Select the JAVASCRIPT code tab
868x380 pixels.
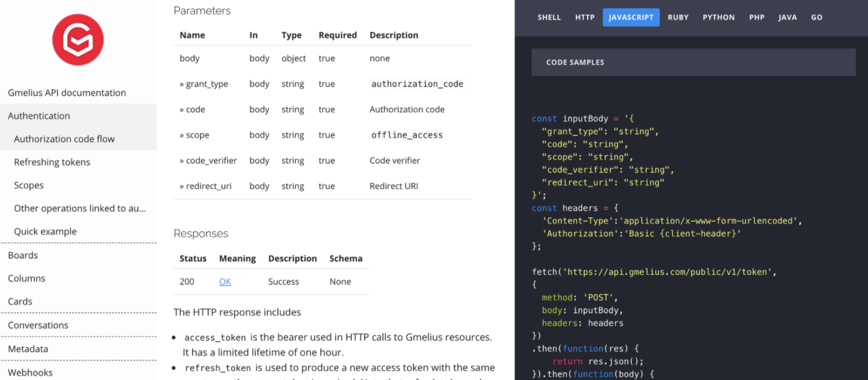click(x=631, y=17)
